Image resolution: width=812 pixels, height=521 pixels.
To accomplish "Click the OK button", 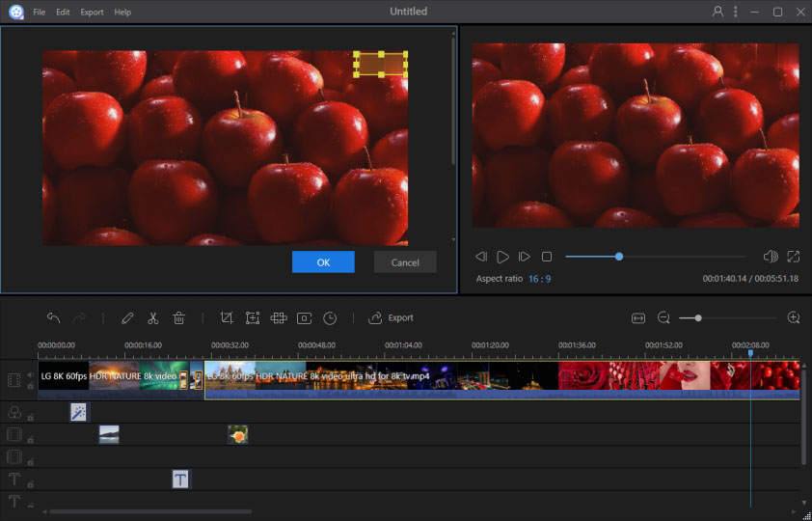I will point(323,262).
